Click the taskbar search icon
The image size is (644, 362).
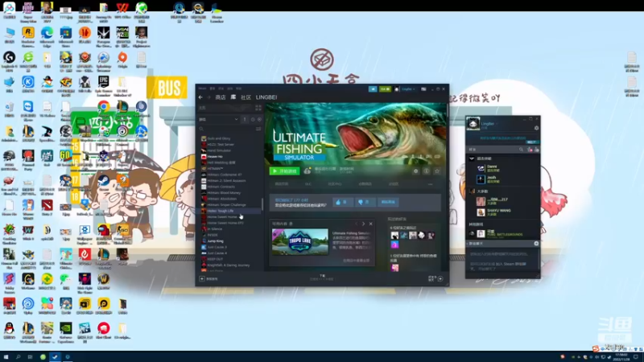pos(18,356)
